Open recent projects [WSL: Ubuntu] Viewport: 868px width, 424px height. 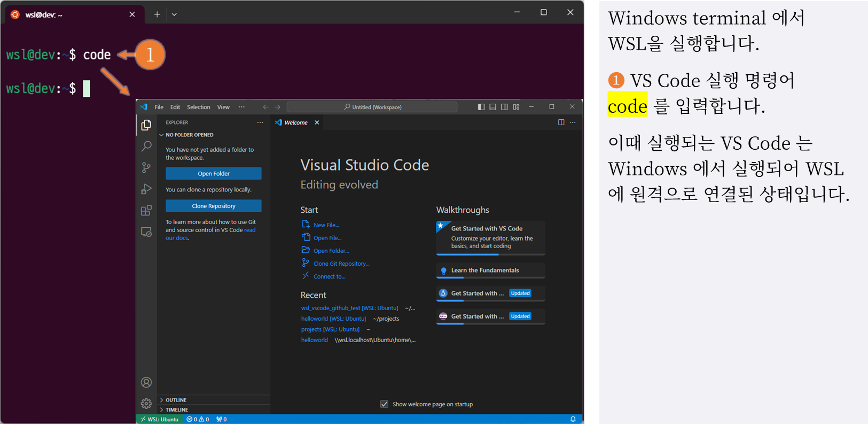330,329
